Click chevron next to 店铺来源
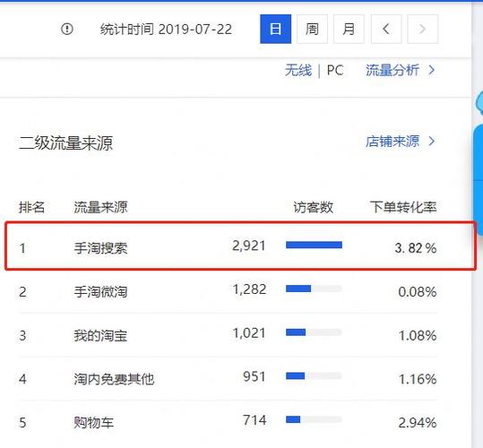483x448 pixels. pos(432,142)
